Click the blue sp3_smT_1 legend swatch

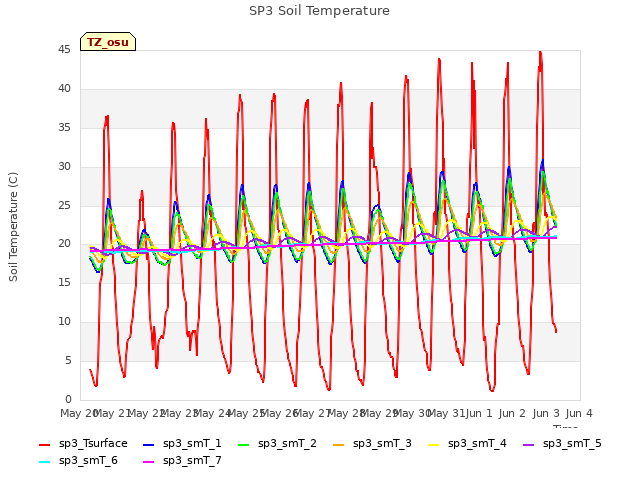coord(149,444)
